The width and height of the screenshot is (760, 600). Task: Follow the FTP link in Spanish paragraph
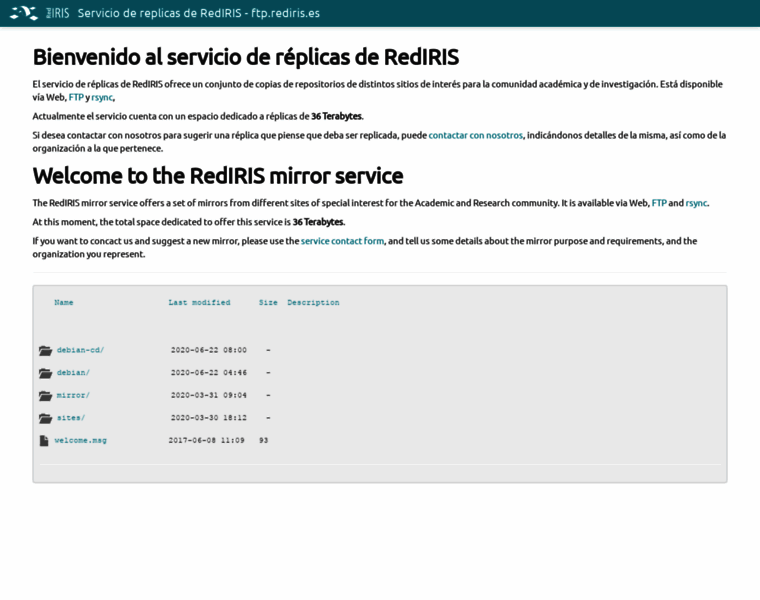coord(76,97)
